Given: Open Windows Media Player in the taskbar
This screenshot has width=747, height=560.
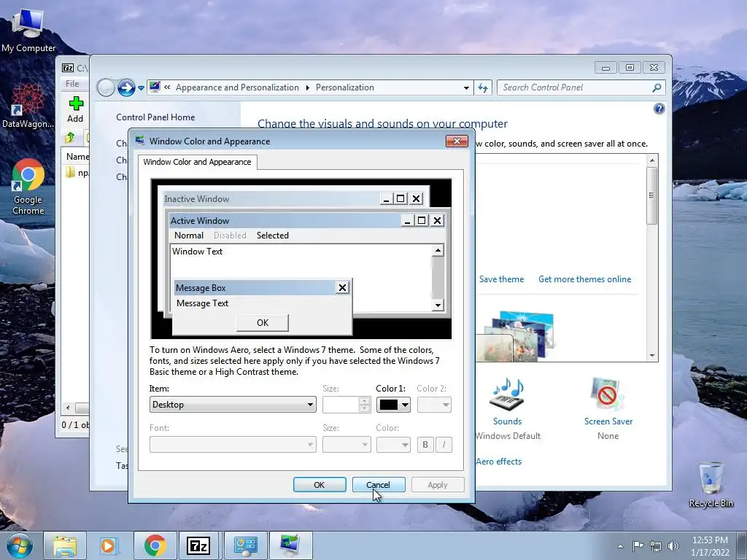Looking at the screenshot, I should (x=109, y=545).
